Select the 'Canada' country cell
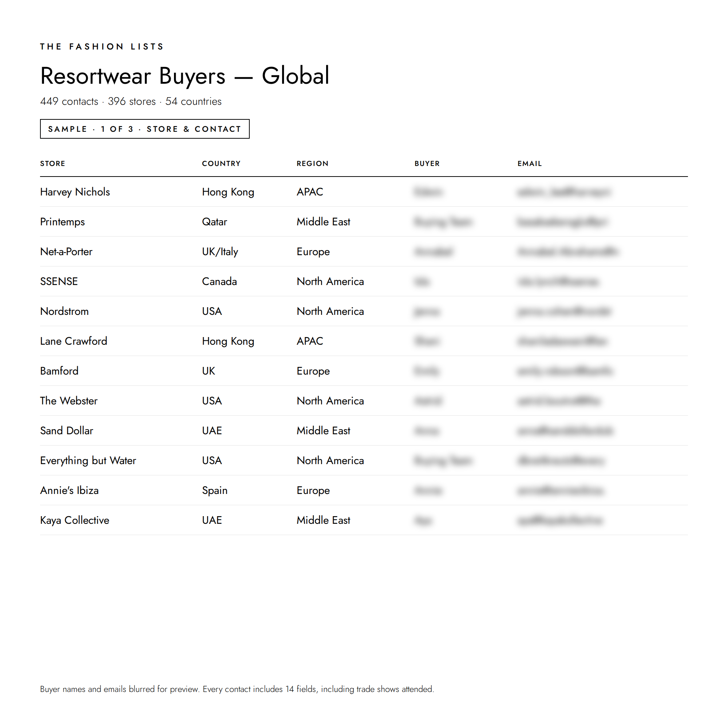Viewport: 728px width, 728px height. coord(219,281)
